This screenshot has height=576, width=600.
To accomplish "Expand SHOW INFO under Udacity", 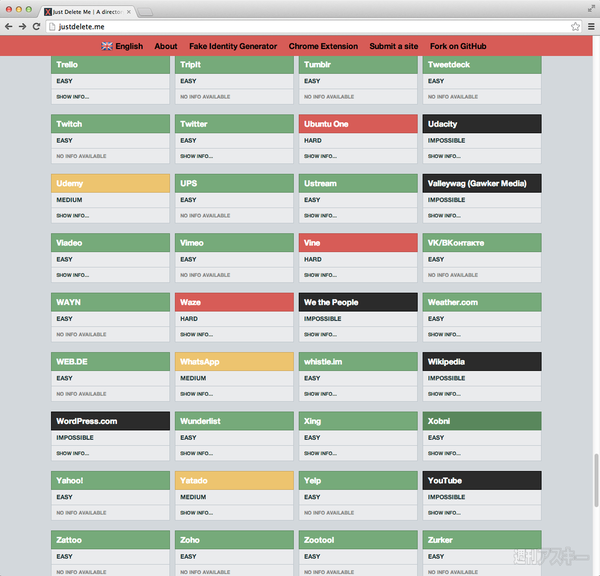I will click(x=444, y=156).
